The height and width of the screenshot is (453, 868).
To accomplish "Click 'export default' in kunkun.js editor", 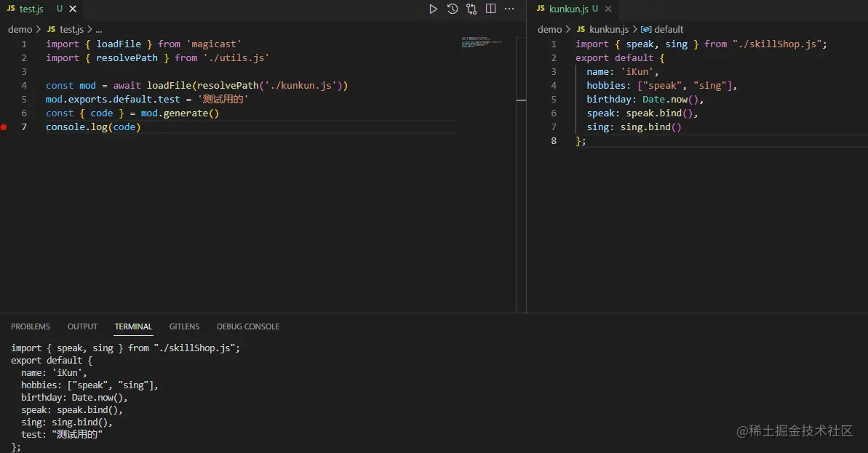I will 615,58.
